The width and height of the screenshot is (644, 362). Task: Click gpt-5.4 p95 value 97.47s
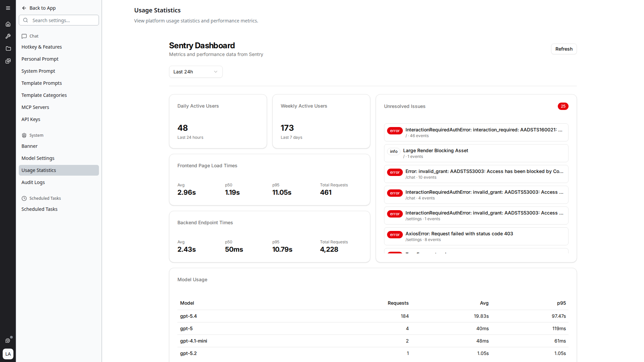click(559, 316)
